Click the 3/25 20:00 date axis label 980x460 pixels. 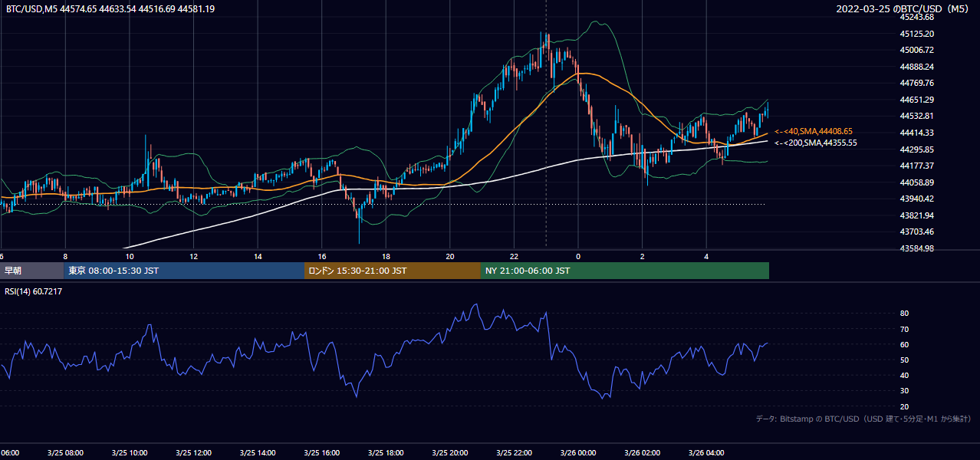tap(450, 453)
